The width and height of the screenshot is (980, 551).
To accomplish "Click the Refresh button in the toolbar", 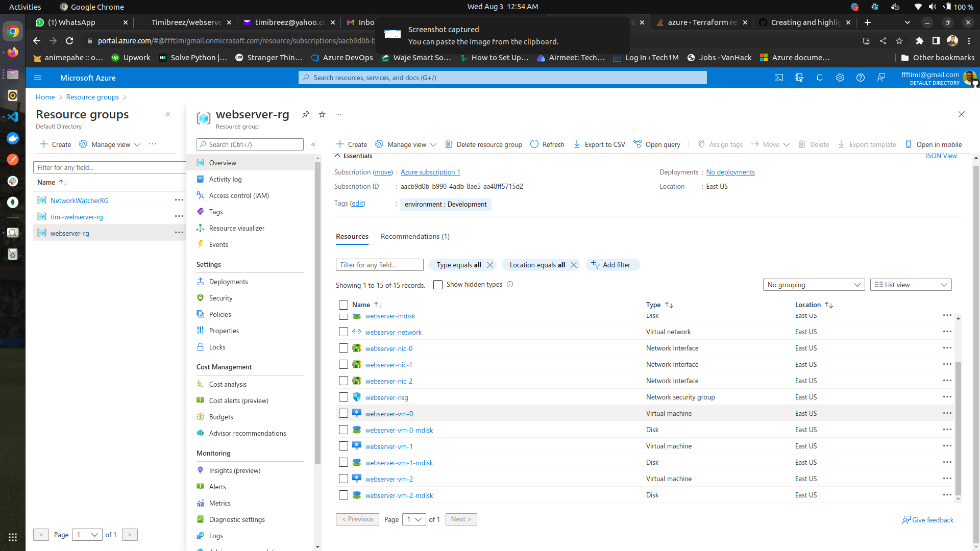I will point(547,144).
